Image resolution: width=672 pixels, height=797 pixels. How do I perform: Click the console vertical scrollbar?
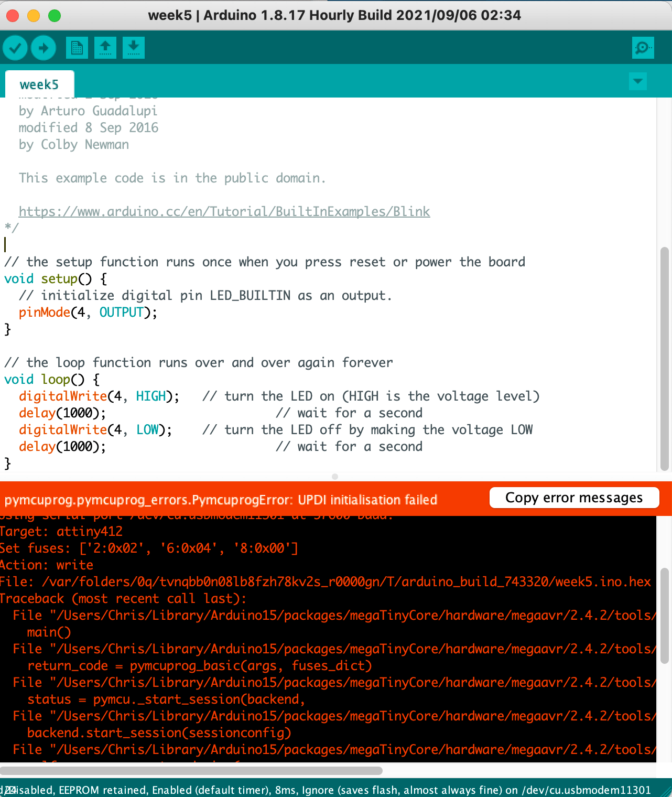(664, 616)
